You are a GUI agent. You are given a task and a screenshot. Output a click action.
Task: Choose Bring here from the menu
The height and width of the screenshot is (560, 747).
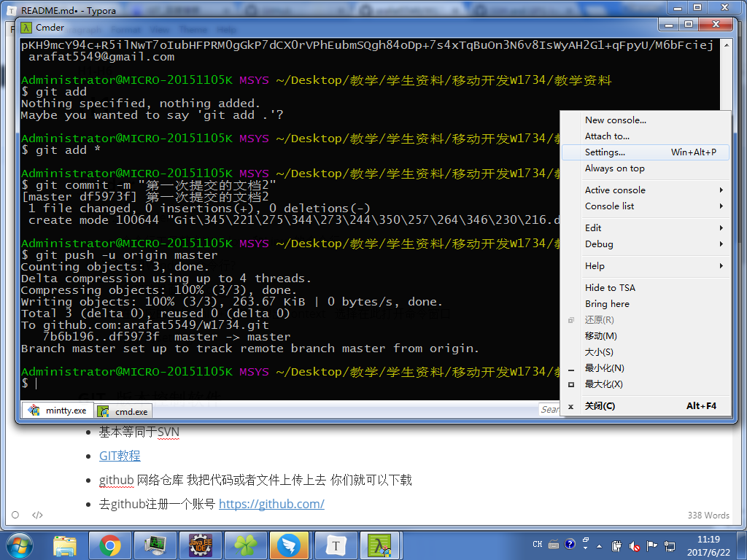(646, 304)
